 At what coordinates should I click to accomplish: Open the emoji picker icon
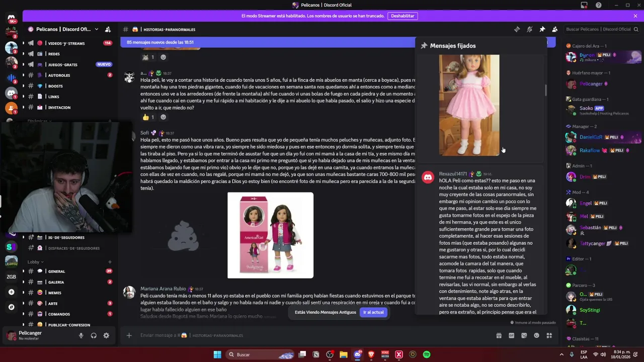(x=536, y=335)
